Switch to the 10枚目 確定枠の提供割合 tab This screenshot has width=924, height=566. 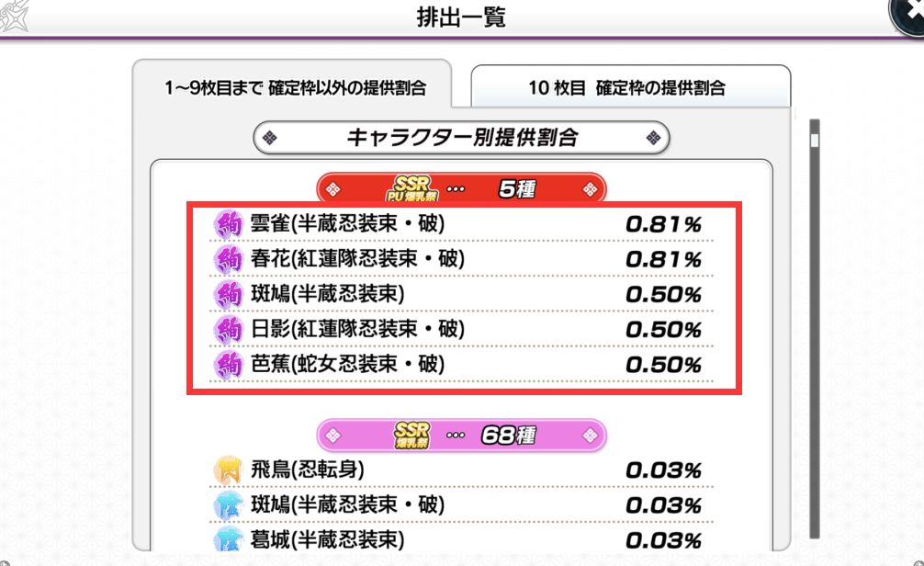[x=630, y=86]
